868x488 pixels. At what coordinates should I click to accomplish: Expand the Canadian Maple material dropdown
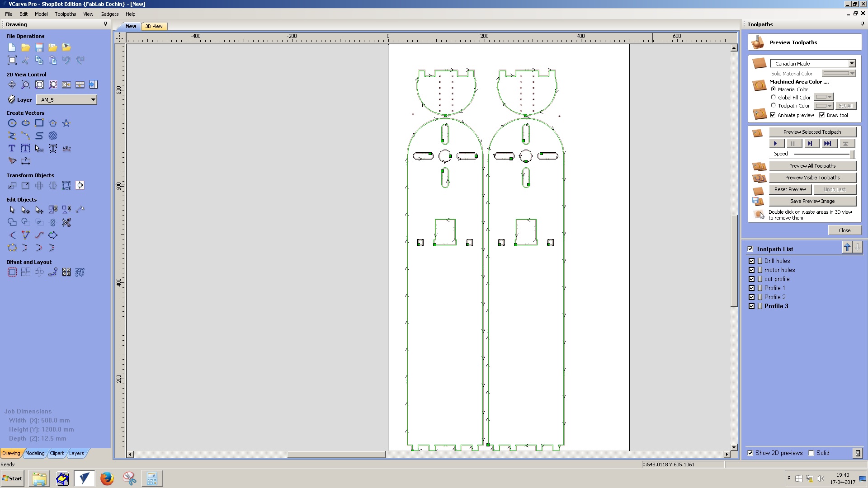[x=851, y=63]
